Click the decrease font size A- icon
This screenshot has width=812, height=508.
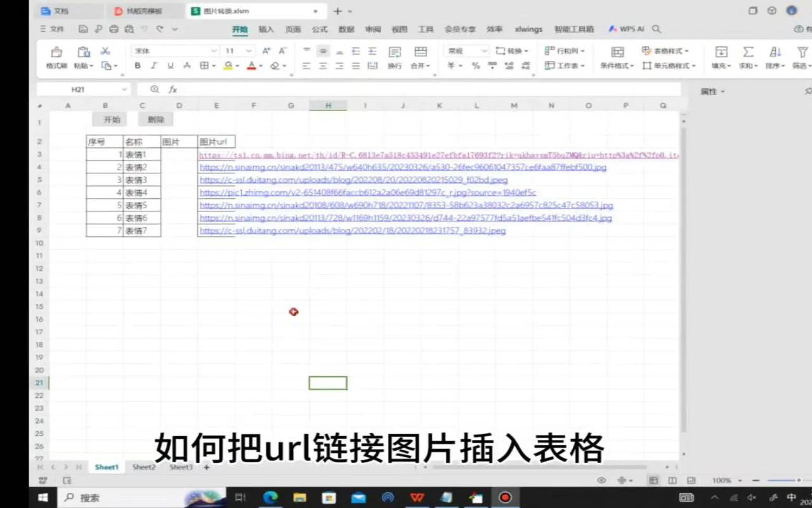click(283, 51)
